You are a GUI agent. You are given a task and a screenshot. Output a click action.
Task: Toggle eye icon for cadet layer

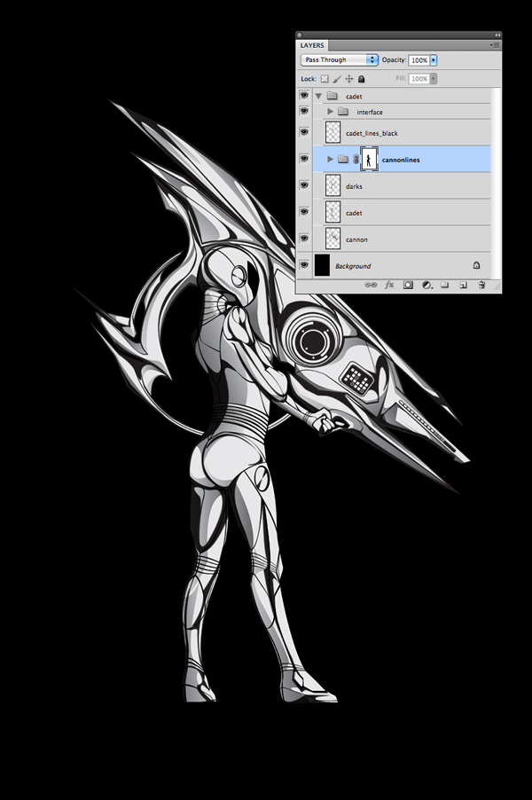pos(304,212)
